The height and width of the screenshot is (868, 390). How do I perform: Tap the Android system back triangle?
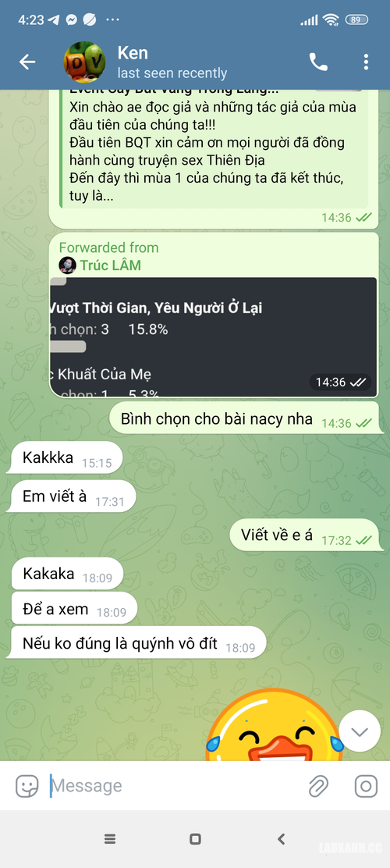click(x=281, y=839)
